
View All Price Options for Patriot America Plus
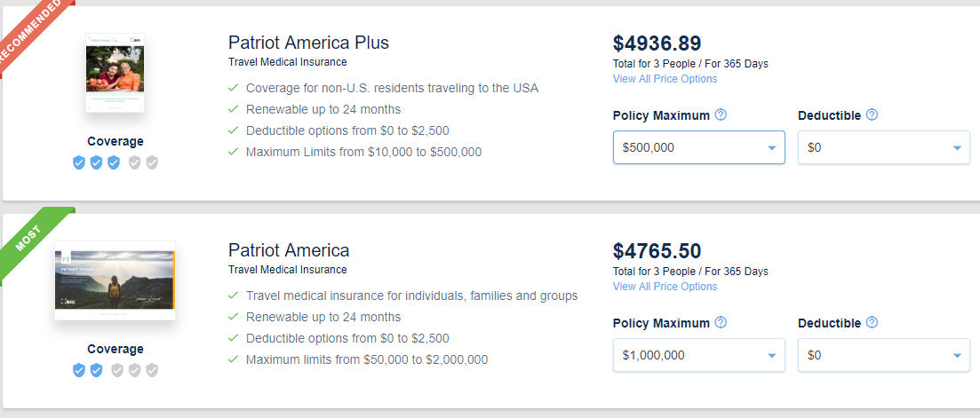tap(665, 79)
